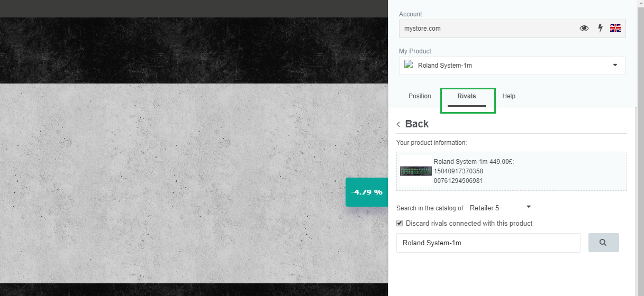Click the Back chevron arrow

(398, 124)
